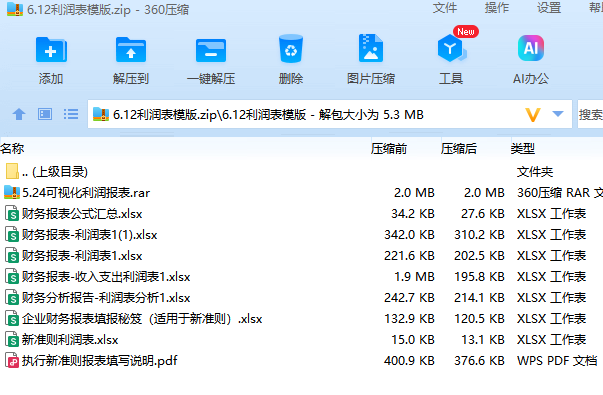
Task: Click the spreadsheet icon of 财务报表-收入支出利润表1.xlsx
Action: pyautogui.click(x=12, y=277)
